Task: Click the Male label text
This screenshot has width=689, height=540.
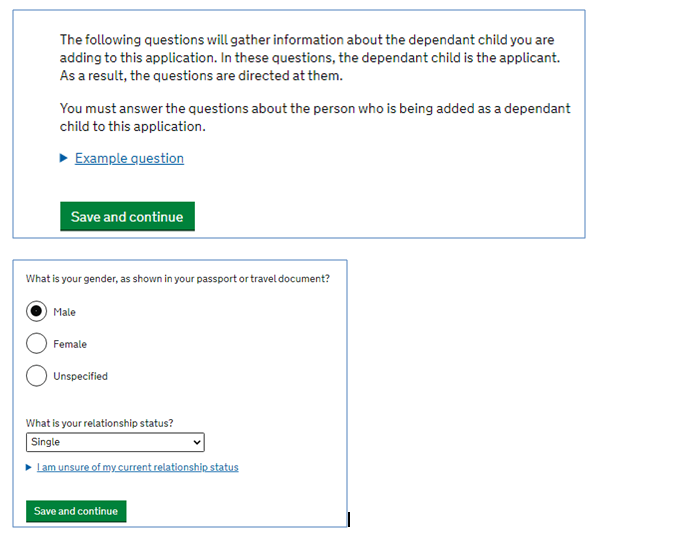Action: coord(64,312)
